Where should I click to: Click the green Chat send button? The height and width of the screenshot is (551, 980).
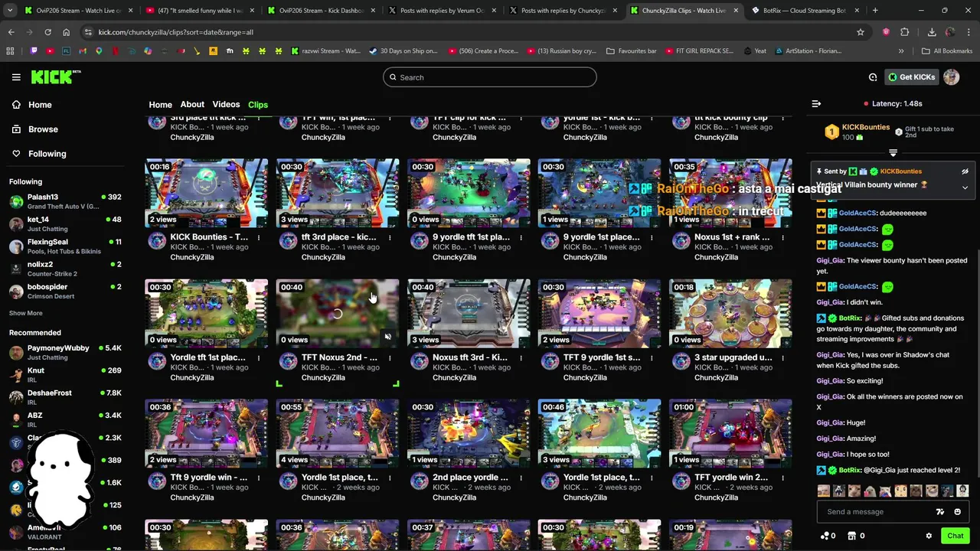955,536
